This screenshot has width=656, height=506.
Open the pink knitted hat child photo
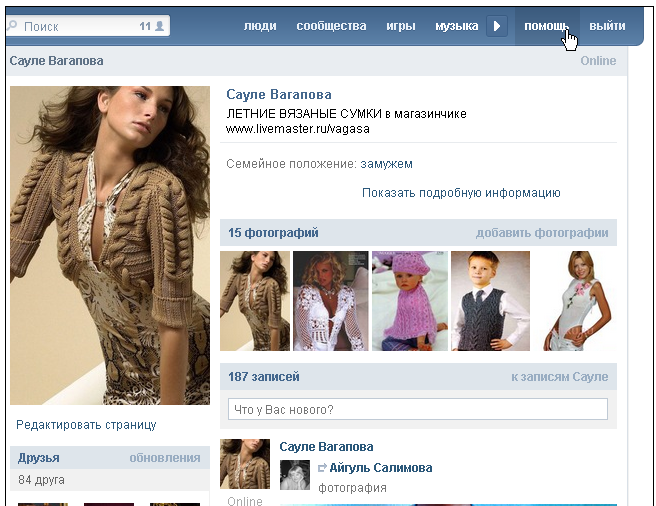(408, 301)
